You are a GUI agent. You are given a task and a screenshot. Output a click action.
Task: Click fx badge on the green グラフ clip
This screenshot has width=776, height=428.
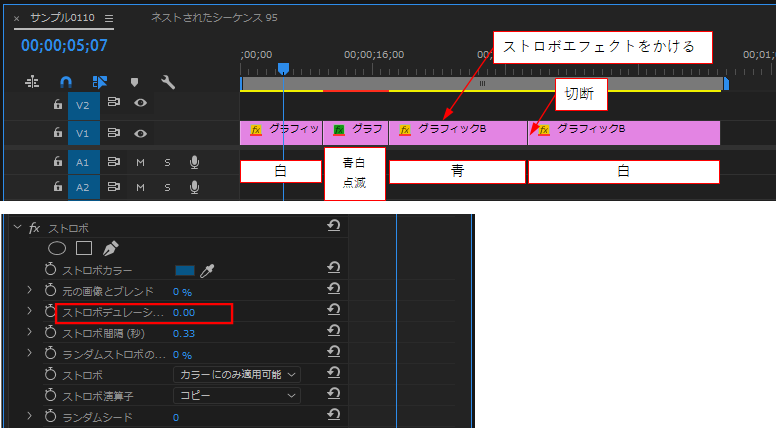coord(339,130)
